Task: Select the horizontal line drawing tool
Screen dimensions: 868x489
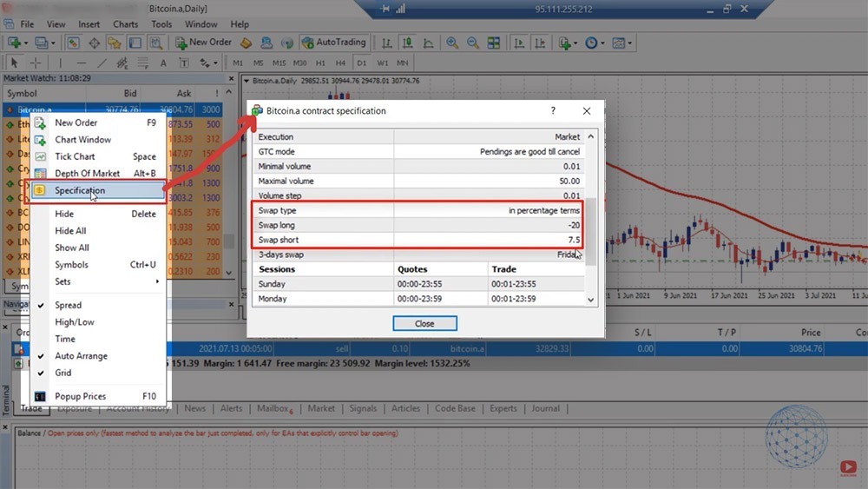Action: click(82, 63)
